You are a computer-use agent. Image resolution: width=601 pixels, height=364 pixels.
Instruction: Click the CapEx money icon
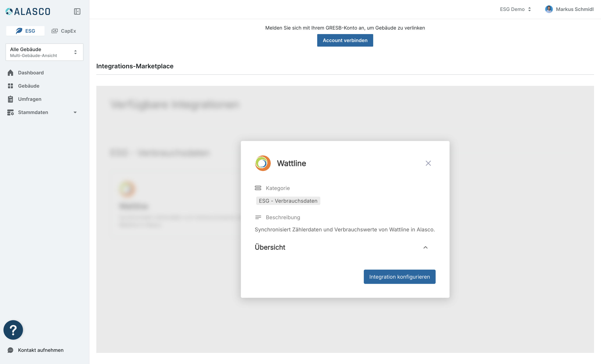click(x=54, y=31)
